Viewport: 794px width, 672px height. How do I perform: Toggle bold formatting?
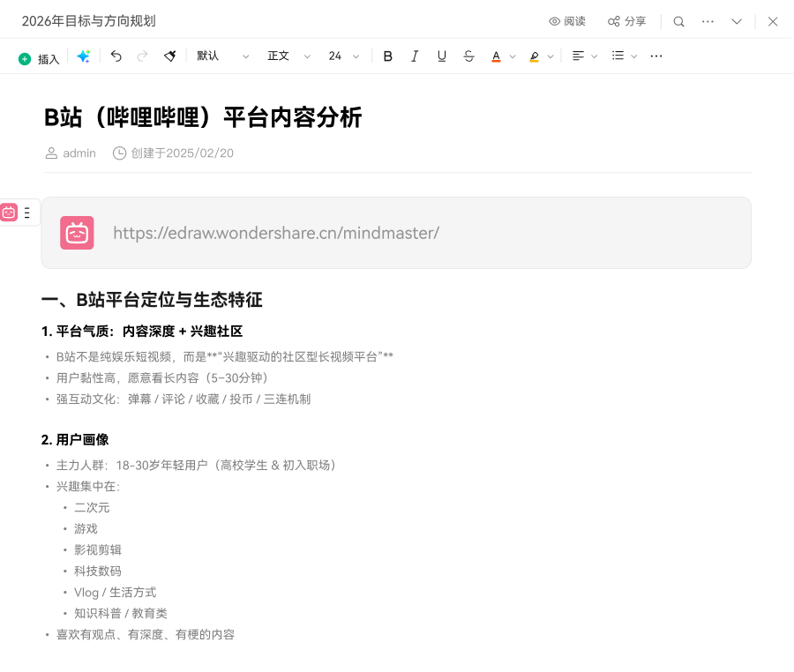[387, 56]
